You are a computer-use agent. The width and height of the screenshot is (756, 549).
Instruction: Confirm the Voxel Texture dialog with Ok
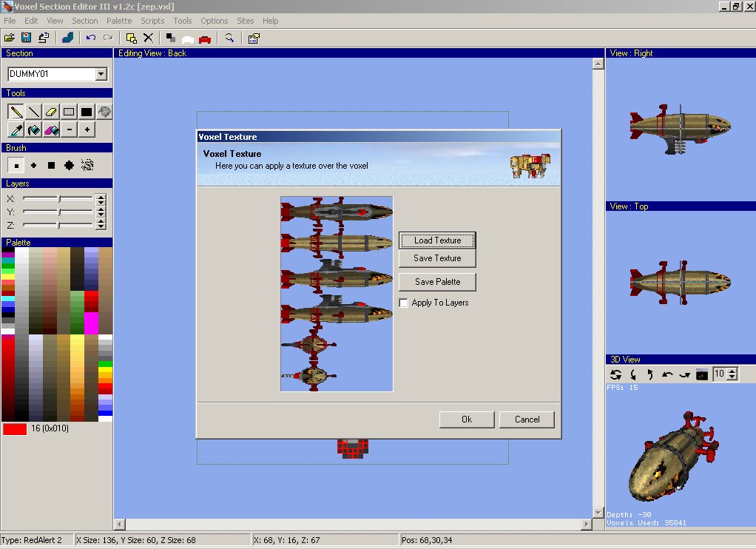click(467, 420)
